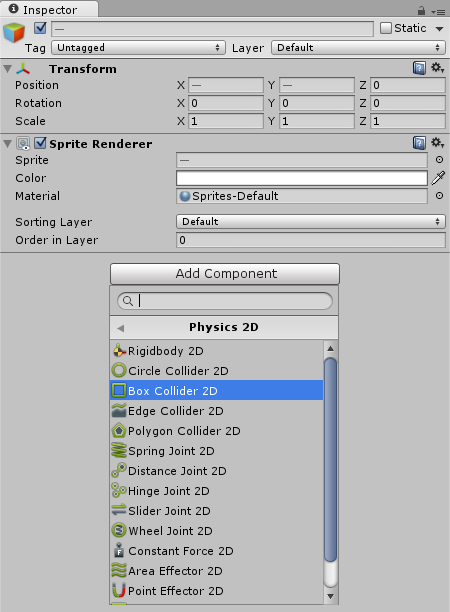The height and width of the screenshot is (612, 450).
Task: Select the Distance Joint 2D icon
Action: [119, 470]
